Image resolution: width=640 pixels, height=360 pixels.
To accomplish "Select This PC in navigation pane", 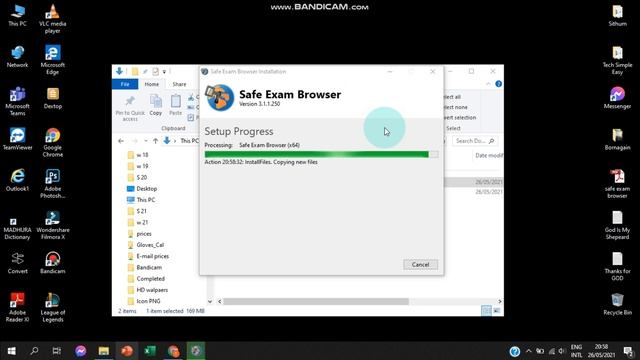I will (141, 200).
